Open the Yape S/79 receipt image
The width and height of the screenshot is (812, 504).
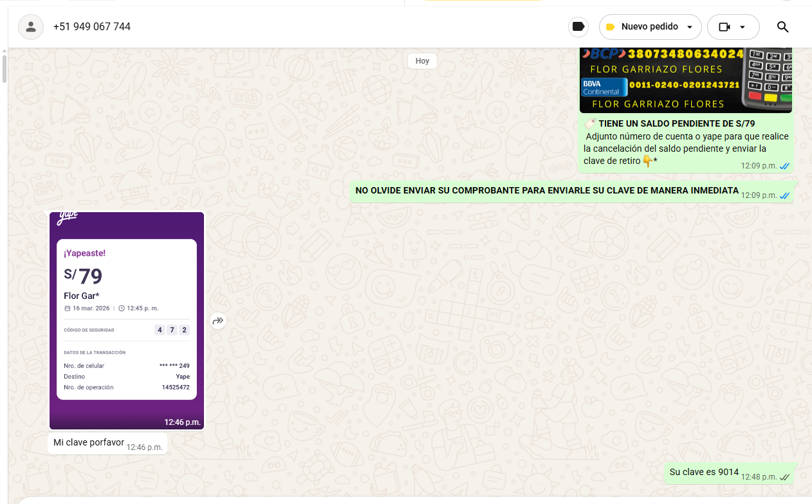coord(127,320)
